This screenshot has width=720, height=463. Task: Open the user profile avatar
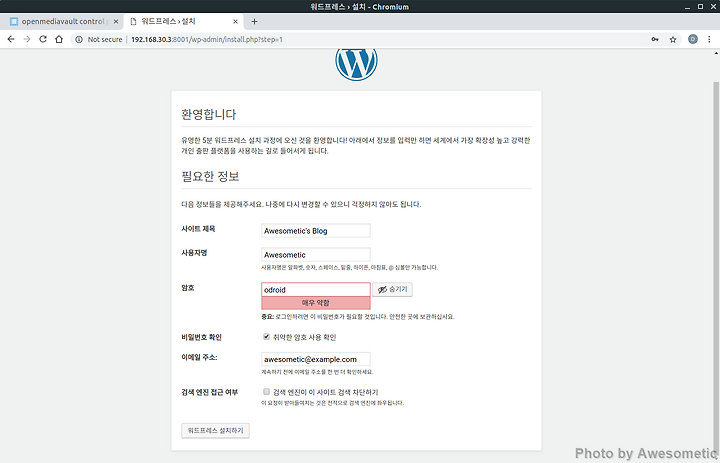[x=693, y=40]
